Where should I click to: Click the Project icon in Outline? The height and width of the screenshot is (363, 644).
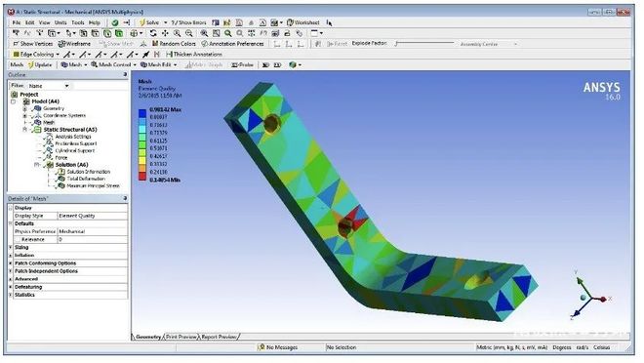click(x=15, y=95)
